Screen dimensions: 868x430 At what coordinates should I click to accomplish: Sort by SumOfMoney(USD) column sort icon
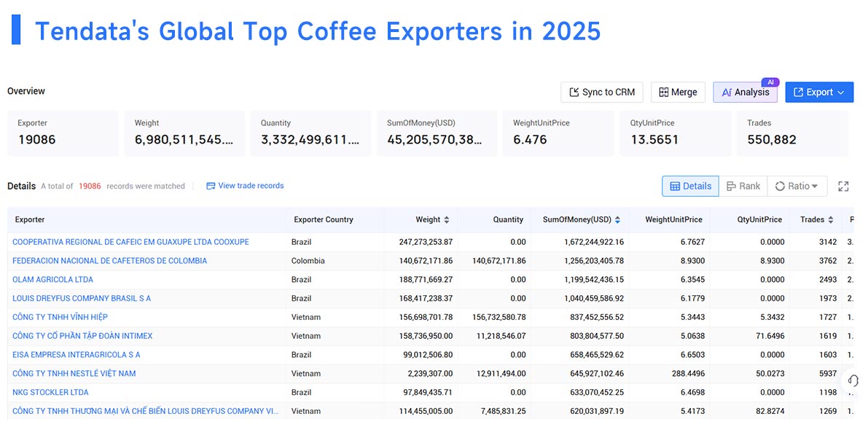[617, 219]
